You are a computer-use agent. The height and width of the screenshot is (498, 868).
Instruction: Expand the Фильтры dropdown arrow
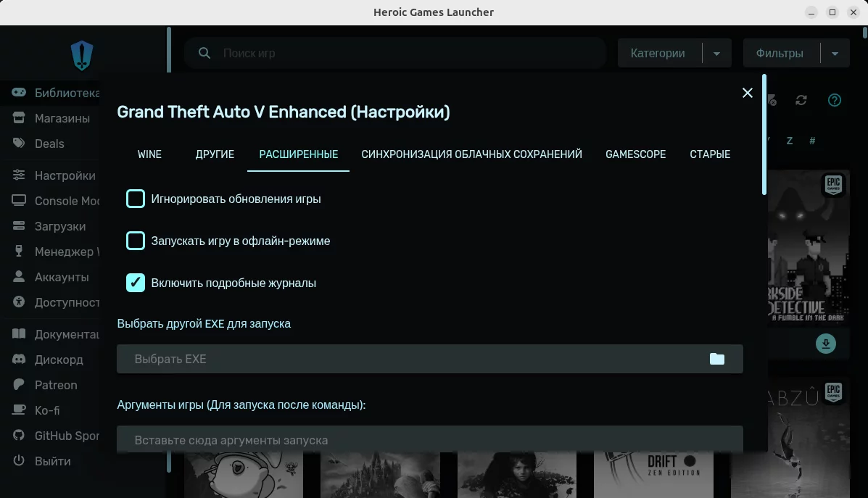pyautogui.click(x=835, y=54)
